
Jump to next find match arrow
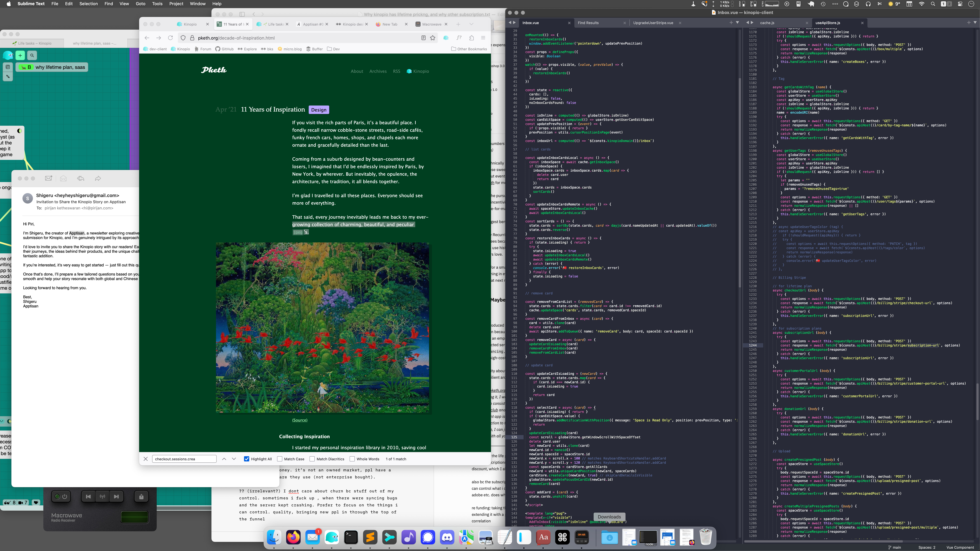(x=234, y=459)
